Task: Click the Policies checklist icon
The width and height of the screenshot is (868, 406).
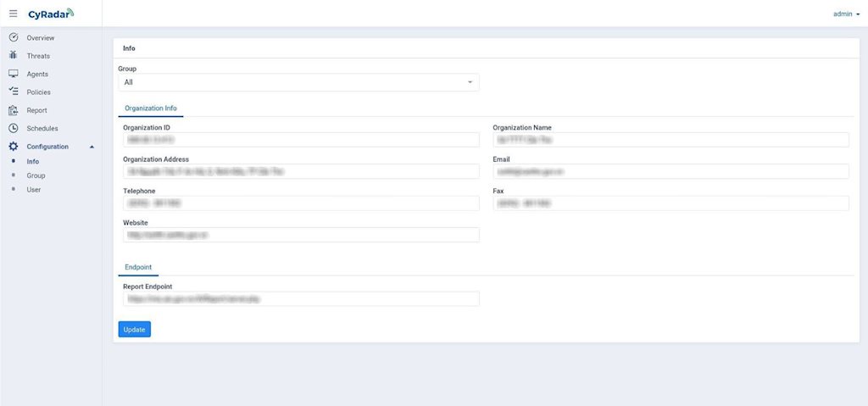Action: coord(14,92)
